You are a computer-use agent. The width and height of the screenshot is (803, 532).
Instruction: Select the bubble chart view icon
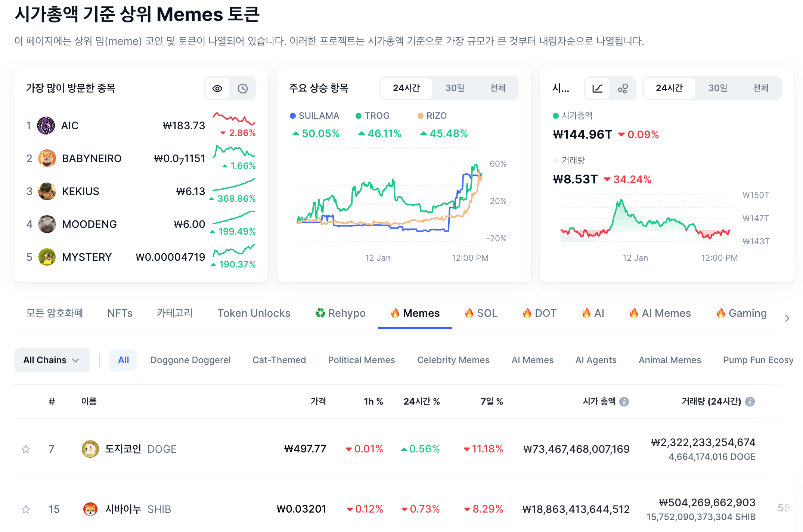click(623, 88)
